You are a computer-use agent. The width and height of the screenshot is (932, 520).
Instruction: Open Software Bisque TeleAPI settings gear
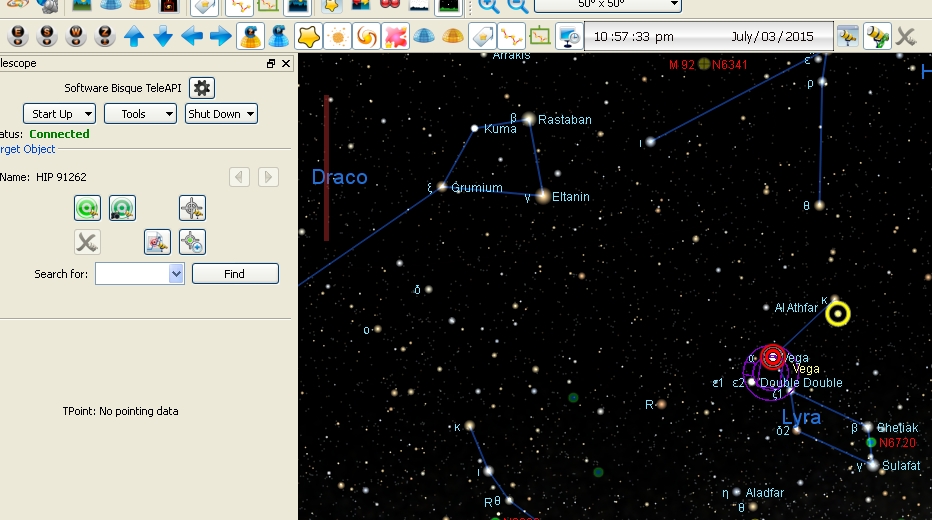(x=201, y=88)
